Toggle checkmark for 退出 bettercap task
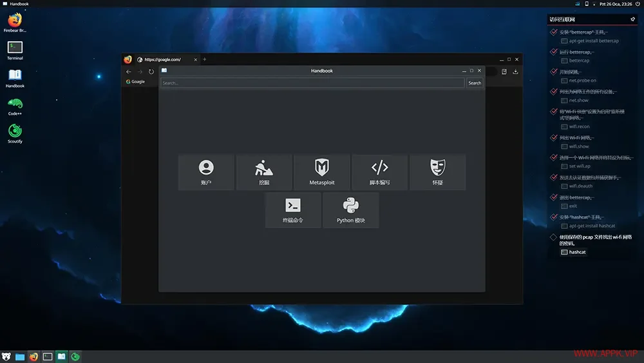644x363 pixels. pos(554,197)
